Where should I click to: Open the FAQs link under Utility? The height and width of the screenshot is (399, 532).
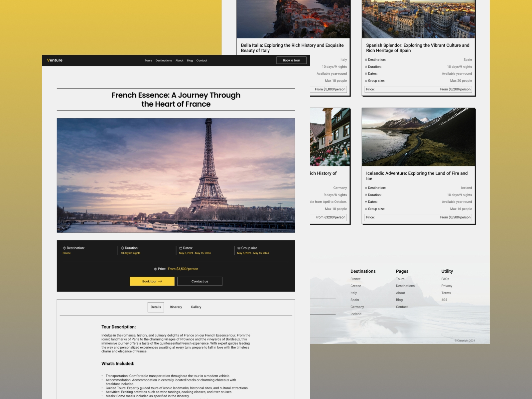point(445,279)
